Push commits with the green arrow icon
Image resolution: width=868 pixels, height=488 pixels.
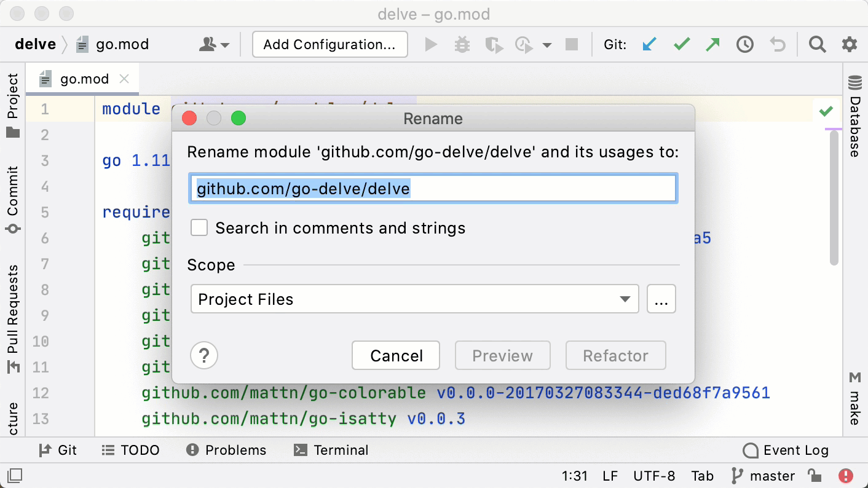point(712,44)
